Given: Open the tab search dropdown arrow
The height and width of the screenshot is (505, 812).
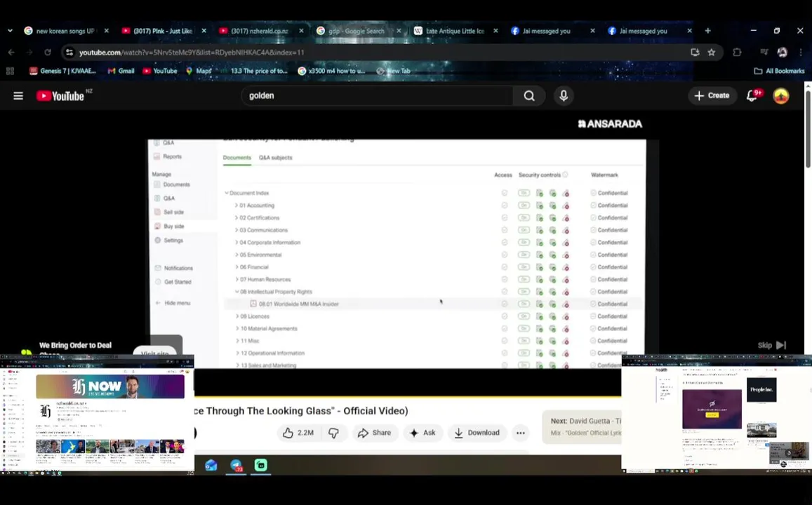Looking at the screenshot, I should coord(10,31).
